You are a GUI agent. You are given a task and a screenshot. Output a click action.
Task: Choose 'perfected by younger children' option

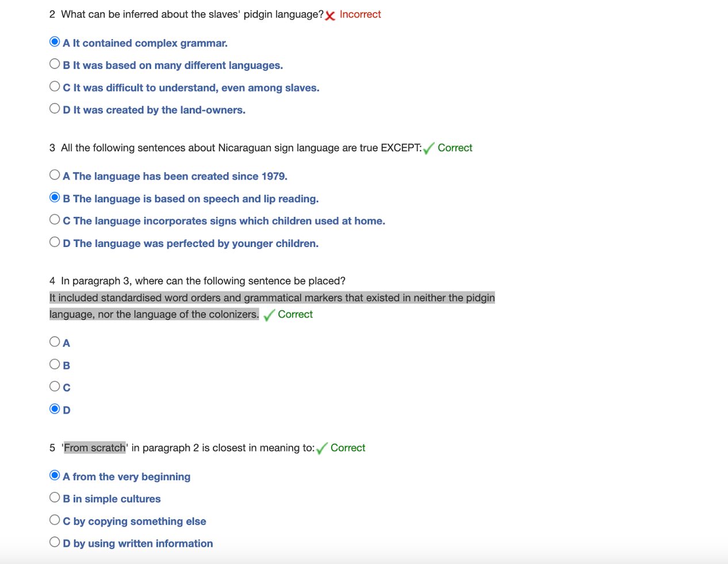click(x=55, y=242)
